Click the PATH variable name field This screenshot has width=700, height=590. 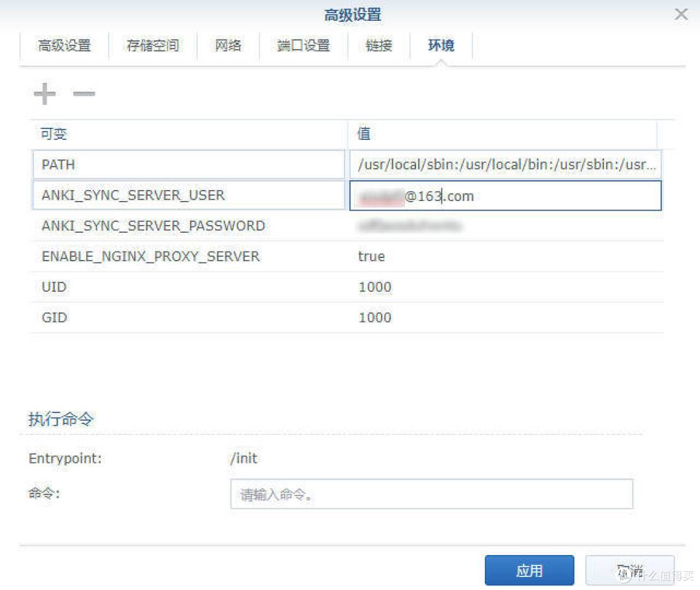pyautogui.click(x=188, y=165)
